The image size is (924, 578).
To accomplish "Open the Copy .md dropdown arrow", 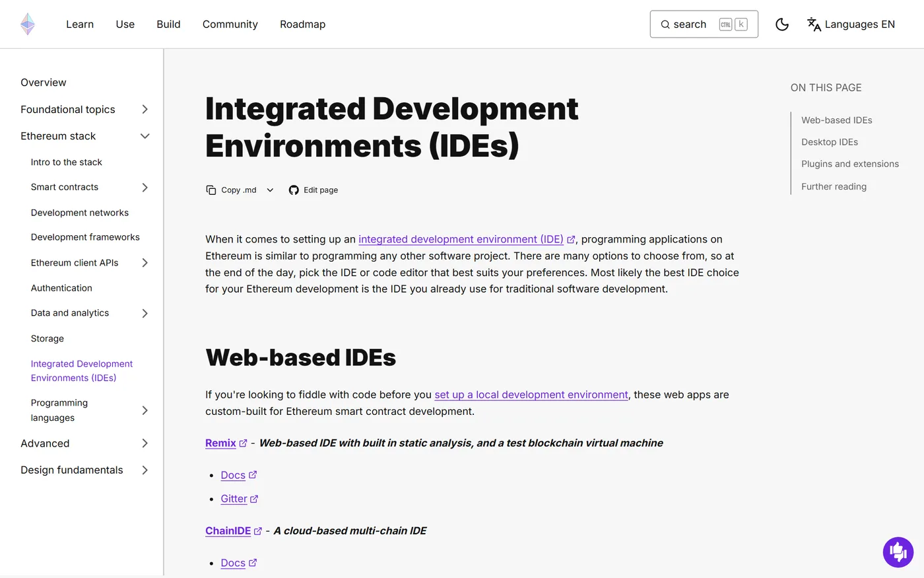I will pyautogui.click(x=270, y=190).
